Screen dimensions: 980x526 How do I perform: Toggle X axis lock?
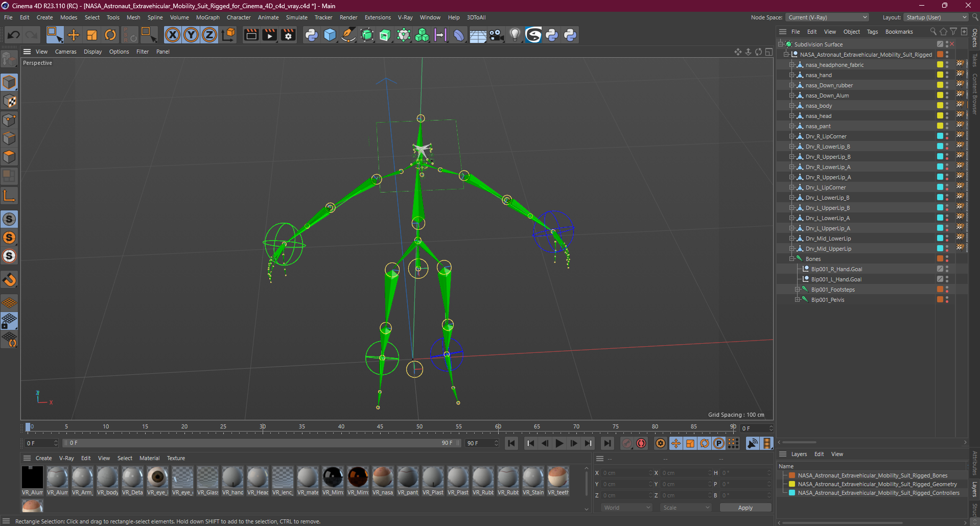[x=173, y=35]
